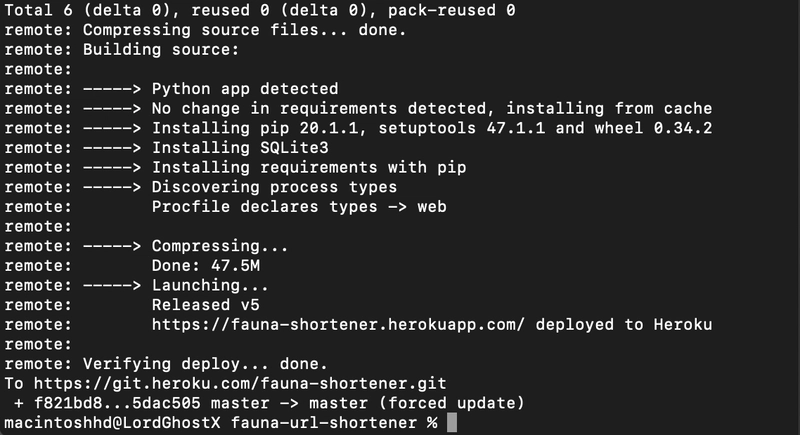Click the 'Procfile declares types -> web' text
The height and width of the screenshot is (435, 800).
coord(299,206)
